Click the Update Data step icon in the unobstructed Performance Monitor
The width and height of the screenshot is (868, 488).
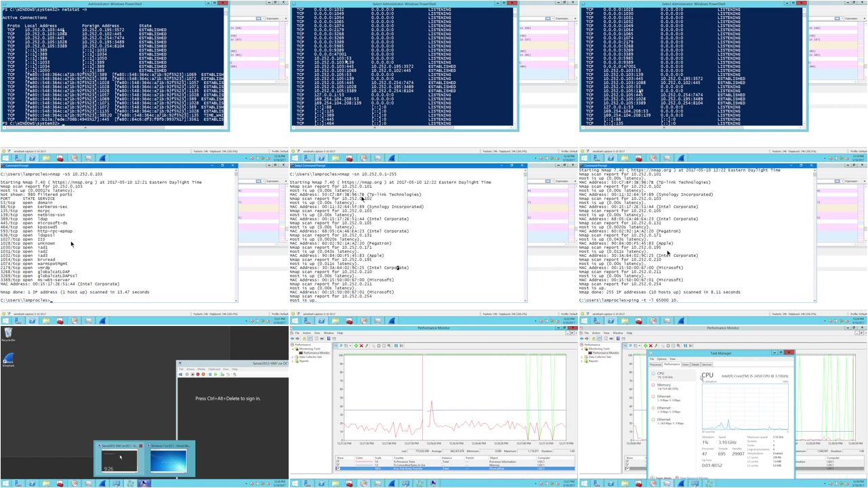pyautogui.click(x=401, y=346)
